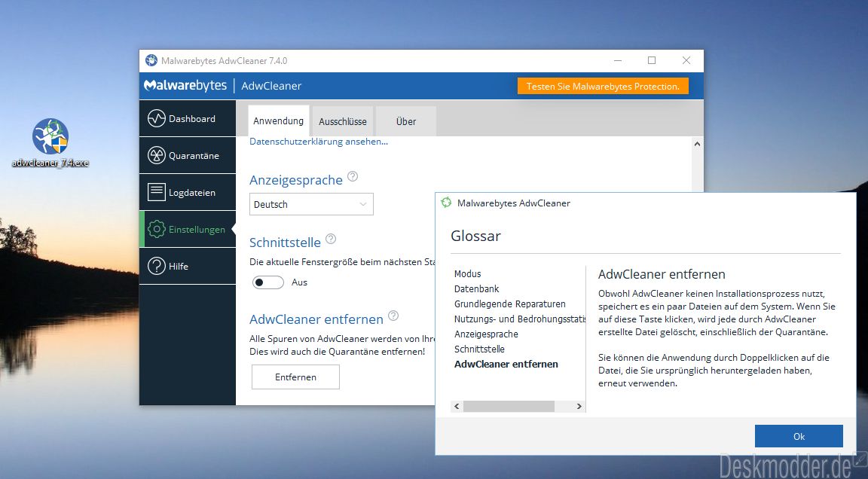Switch to the Anwendung tab

pyautogui.click(x=279, y=121)
